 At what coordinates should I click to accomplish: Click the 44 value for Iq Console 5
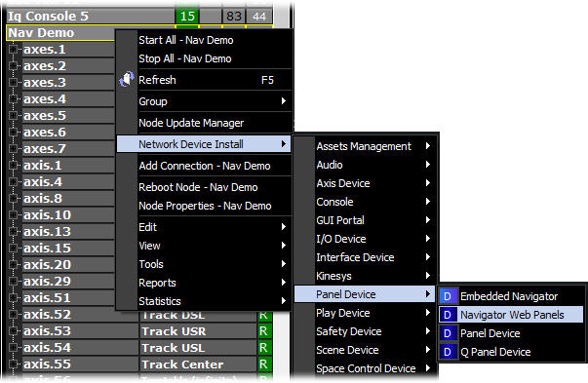259,17
